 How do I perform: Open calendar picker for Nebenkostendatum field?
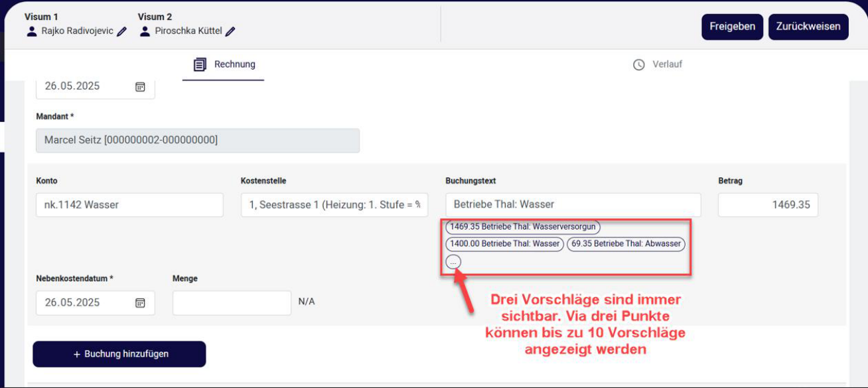pos(140,302)
